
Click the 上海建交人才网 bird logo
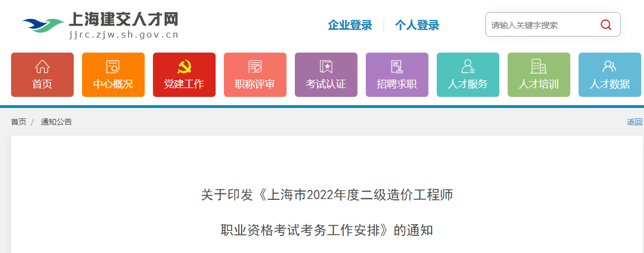pyautogui.click(x=43, y=25)
